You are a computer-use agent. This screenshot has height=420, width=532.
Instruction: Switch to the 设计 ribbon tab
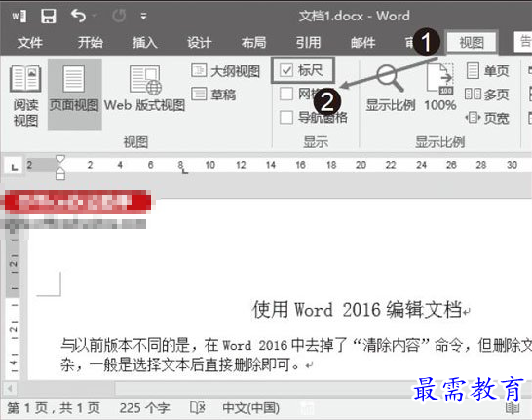(199, 43)
